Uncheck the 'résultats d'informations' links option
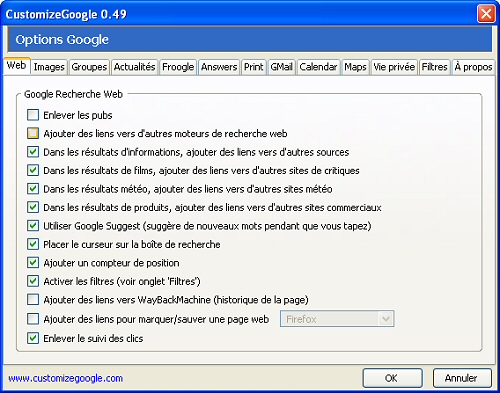 (33, 152)
